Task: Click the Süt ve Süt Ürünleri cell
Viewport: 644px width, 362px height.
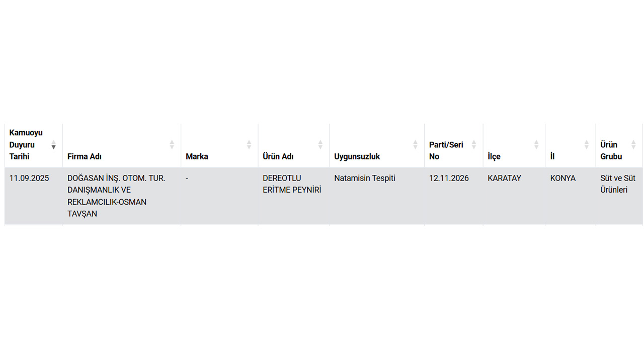Action: (618, 184)
